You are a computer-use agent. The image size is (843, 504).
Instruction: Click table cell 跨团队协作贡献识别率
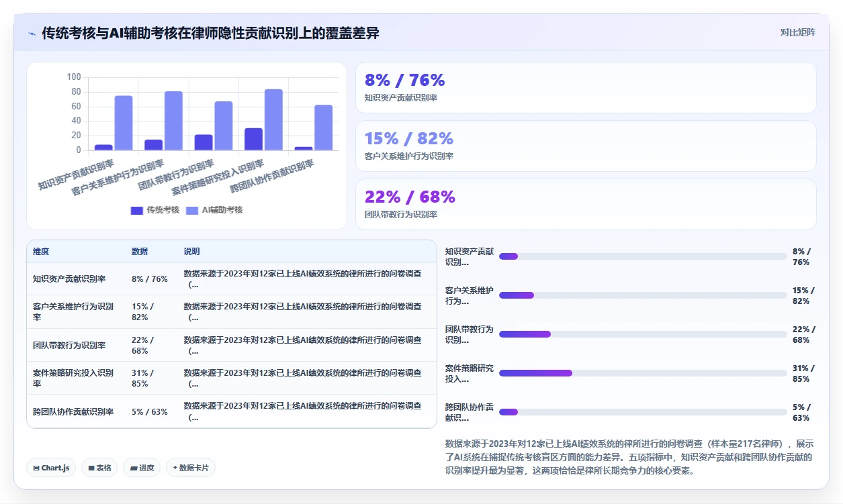(x=74, y=412)
